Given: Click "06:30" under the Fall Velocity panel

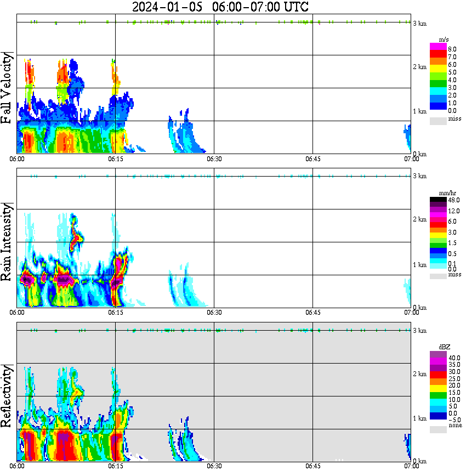Looking at the screenshot, I should [214, 159].
